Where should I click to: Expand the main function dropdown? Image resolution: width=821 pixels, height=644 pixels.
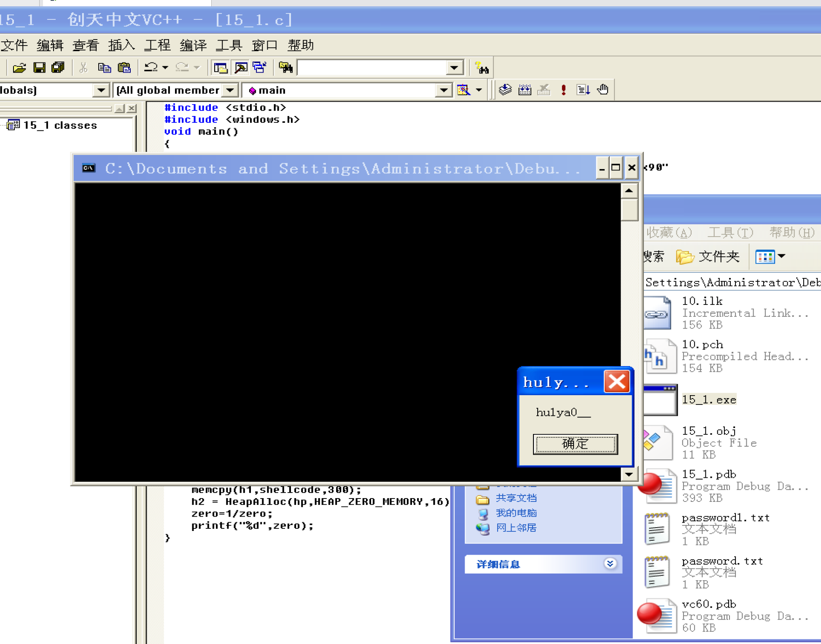pos(444,90)
